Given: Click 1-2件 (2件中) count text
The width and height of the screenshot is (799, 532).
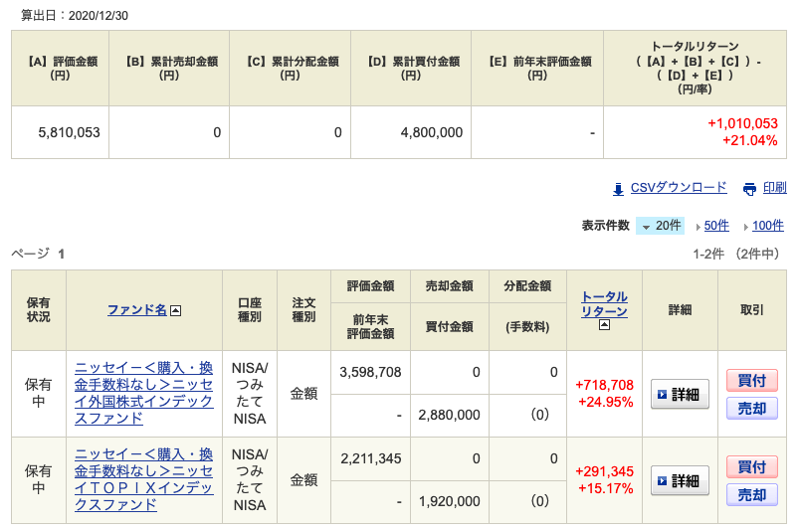Looking at the screenshot, I should point(735,254).
